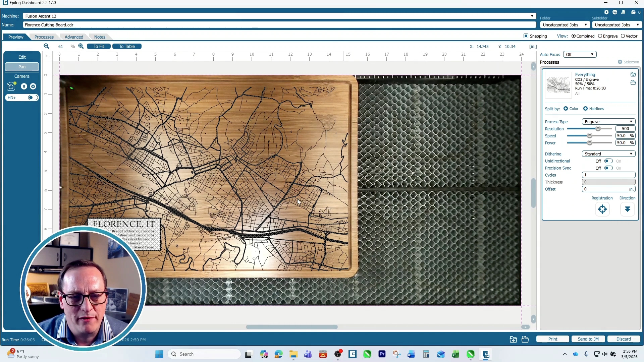Image resolution: width=644 pixels, height=362 pixels.
Task: Click the Send to JM button
Action: [x=588, y=339]
